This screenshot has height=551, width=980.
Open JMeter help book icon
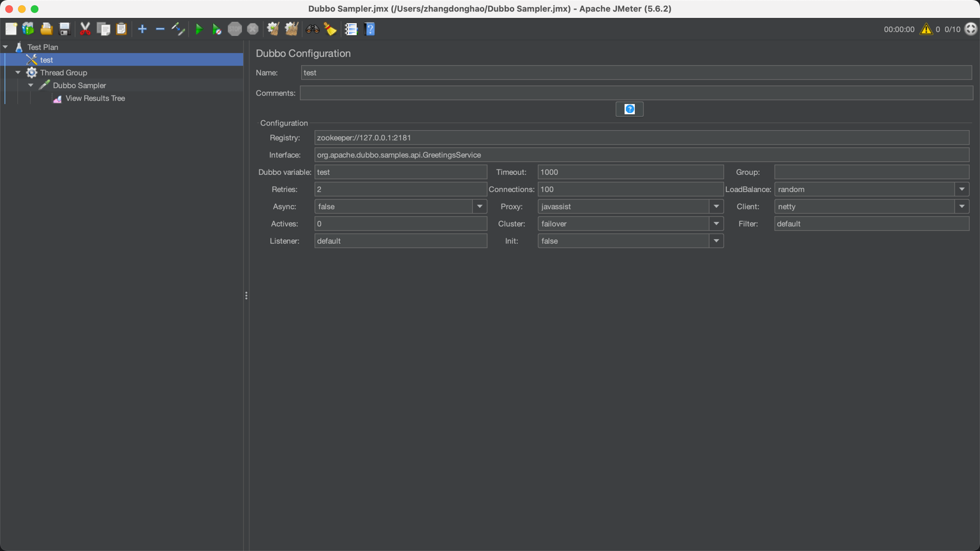(x=369, y=29)
